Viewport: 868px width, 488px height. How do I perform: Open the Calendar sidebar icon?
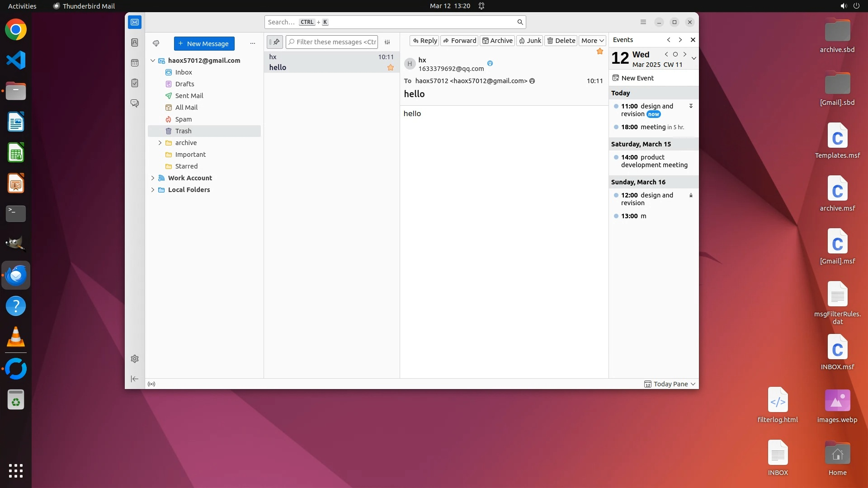tap(135, 63)
